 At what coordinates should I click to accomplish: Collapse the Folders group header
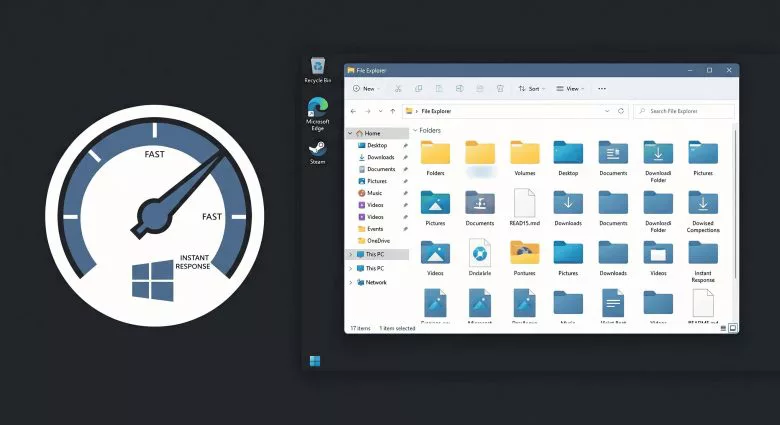click(x=414, y=130)
